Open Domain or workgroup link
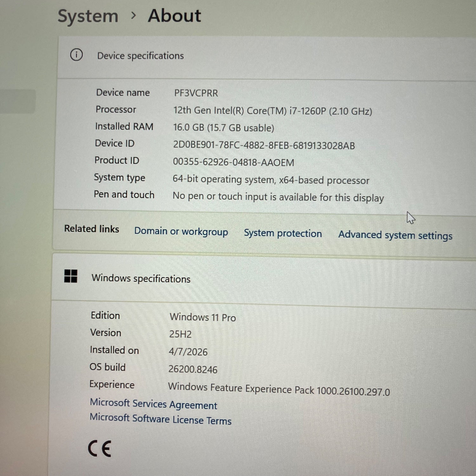The height and width of the screenshot is (476, 476). tap(181, 231)
